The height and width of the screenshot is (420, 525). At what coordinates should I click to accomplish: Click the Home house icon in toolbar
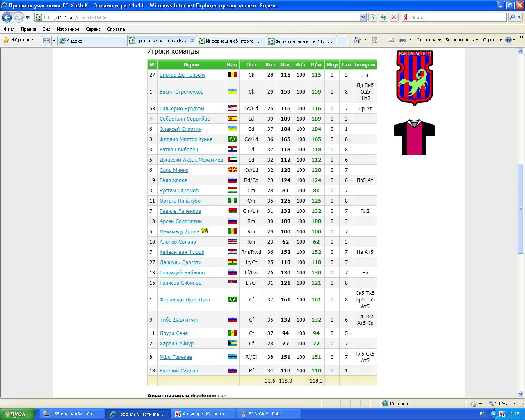[357, 40]
